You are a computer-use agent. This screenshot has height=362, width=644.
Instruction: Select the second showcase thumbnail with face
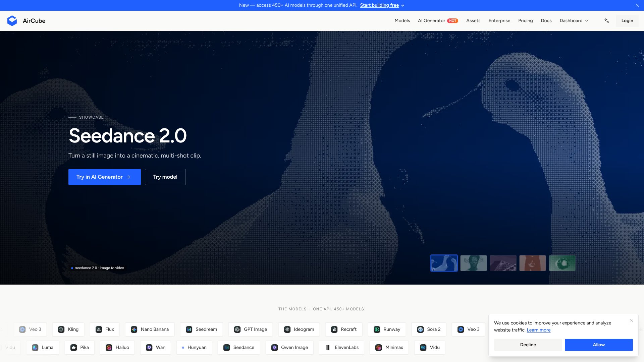click(474, 263)
